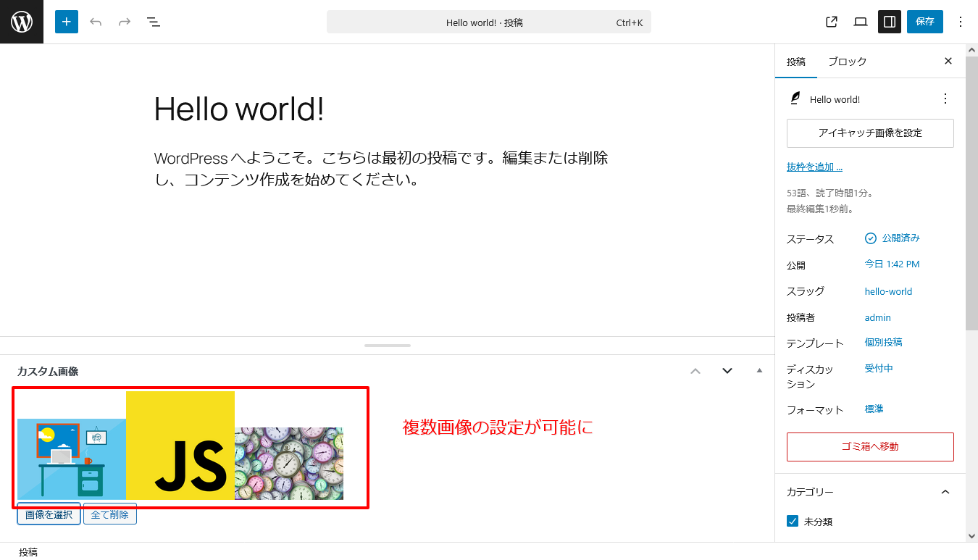Screen dimensions: 978x560
Task: Open the device preview laptop icon
Action: (x=861, y=22)
